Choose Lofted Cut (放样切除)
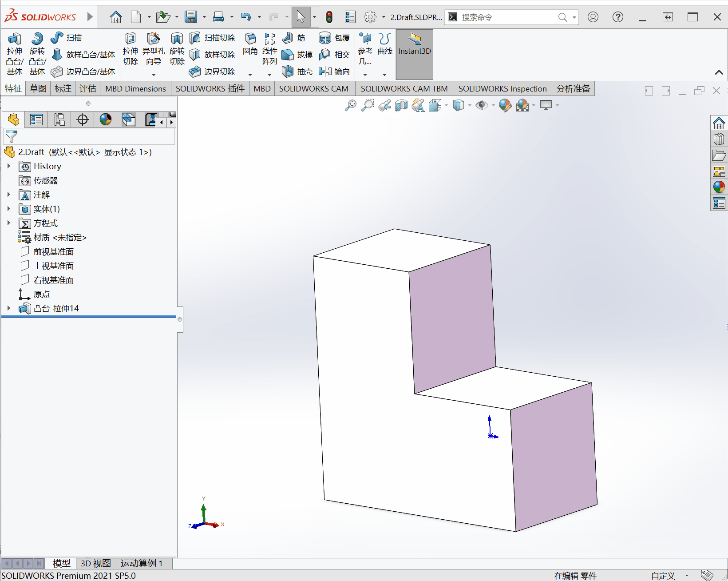Screen dimensions: 728x581 [212, 55]
